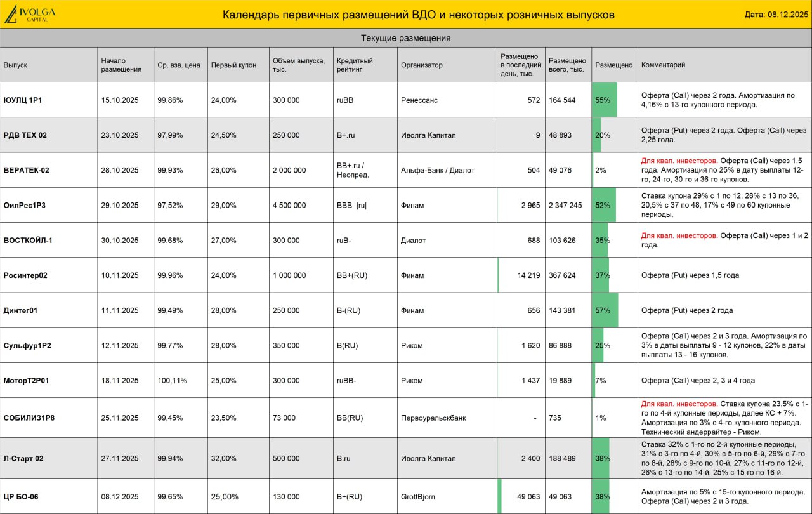Click the first coupon value 23,50%
This screenshot has width=812, height=514.
click(x=224, y=418)
